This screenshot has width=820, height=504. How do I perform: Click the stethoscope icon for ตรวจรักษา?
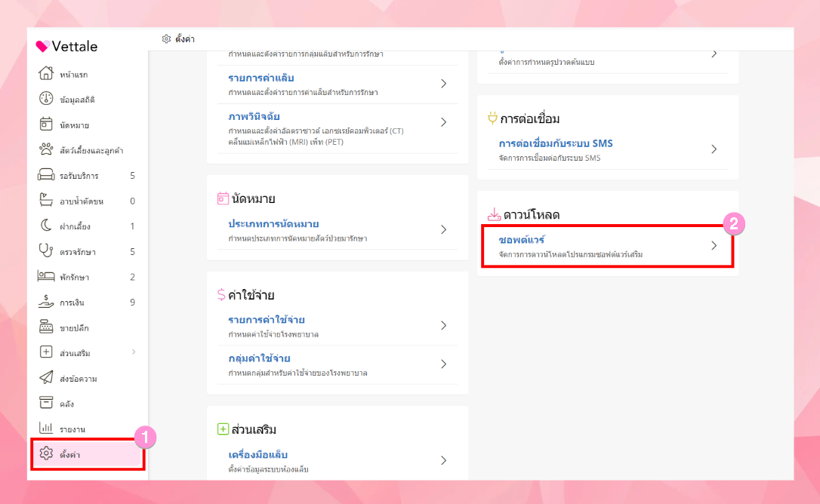point(46,250)
